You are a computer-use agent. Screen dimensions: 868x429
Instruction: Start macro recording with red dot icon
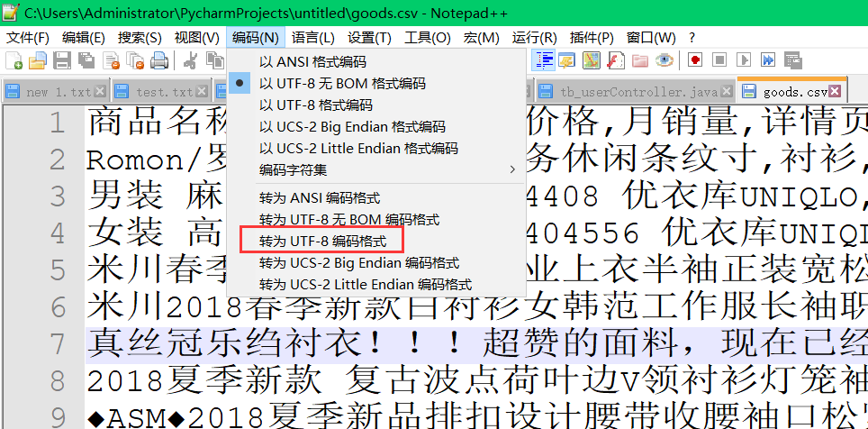tap(694, 60)
